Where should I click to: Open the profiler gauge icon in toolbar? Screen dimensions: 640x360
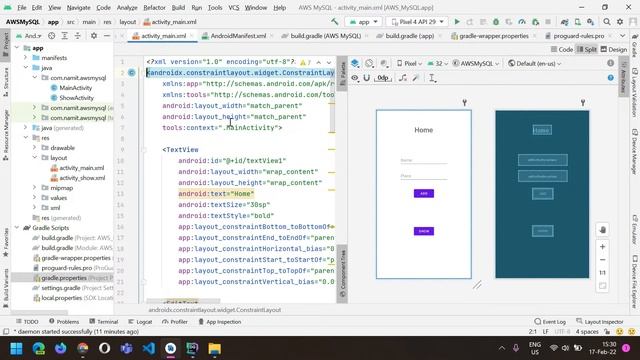point(522,22)
